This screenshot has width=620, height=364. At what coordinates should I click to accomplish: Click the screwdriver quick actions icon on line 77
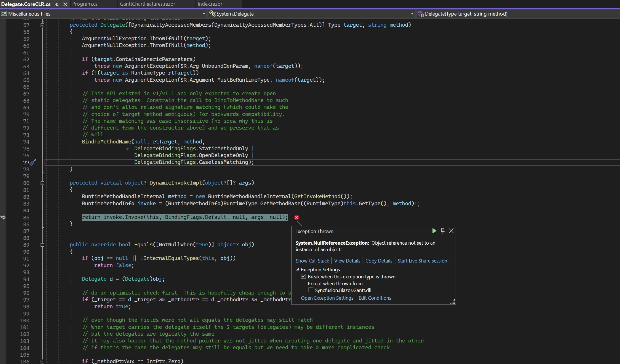point(33,162)
